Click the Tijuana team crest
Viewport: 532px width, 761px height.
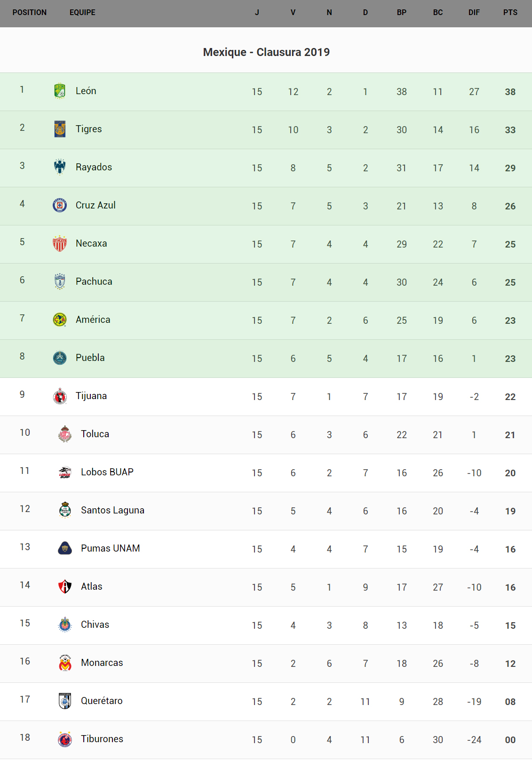60,396
